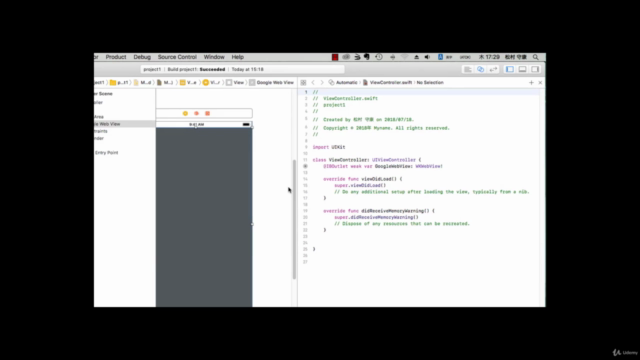Screen dimensions: 640x360
Task: Click the IBOutlet connection circle in the gutter
Action: pyautogui.click(x=305, y=167)
